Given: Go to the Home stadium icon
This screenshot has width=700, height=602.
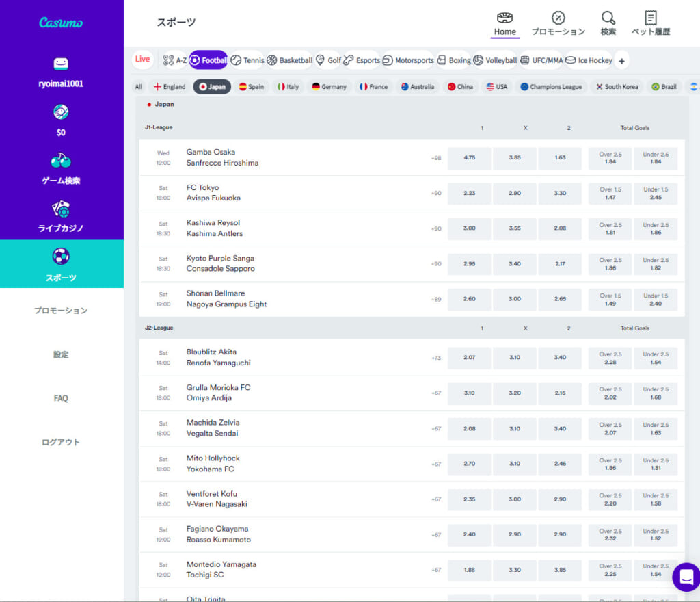Looking at the screenshot, I should tap(505, 24).
